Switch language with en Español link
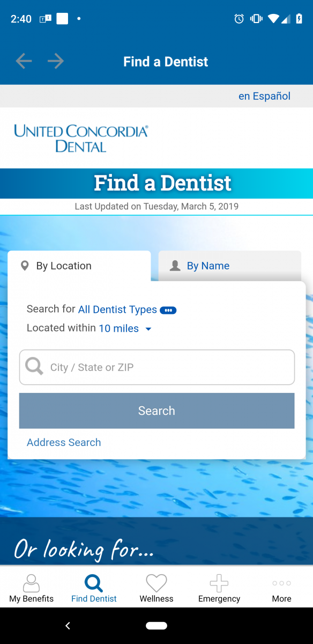Image resolution: width=313 pixels, height=644 pixels. pyautogui.click(x=264, y=96)
